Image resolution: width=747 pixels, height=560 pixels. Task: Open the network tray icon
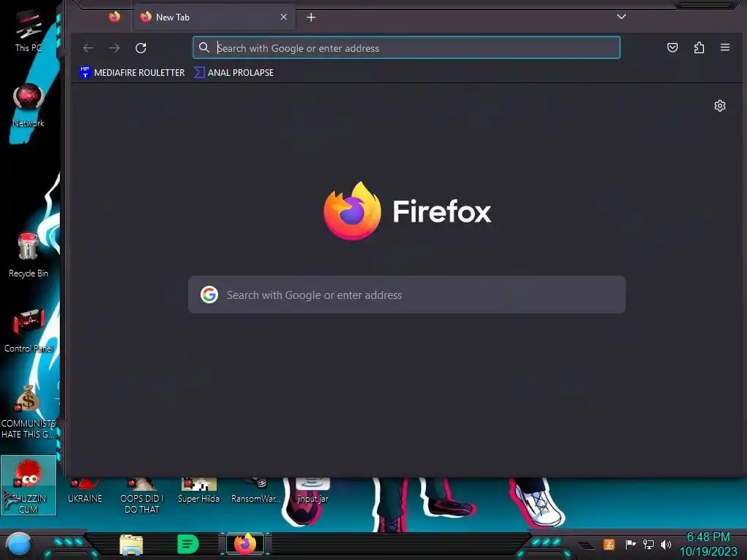point(649,544)
